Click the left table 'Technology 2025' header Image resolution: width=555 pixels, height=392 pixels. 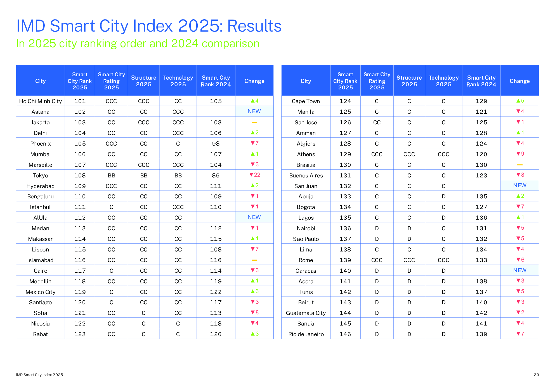tap(178, 81)
